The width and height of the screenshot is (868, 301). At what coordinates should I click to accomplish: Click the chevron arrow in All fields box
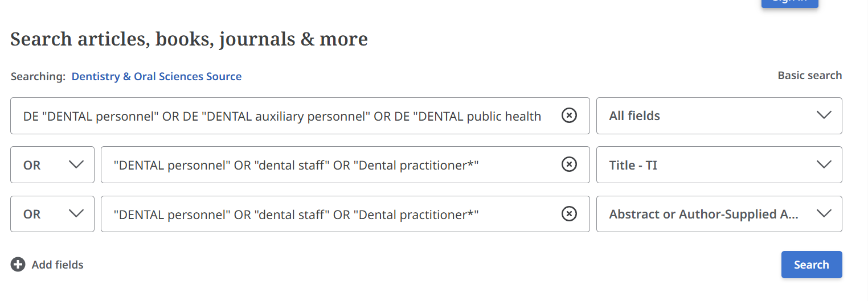click(x=824, y=116)
